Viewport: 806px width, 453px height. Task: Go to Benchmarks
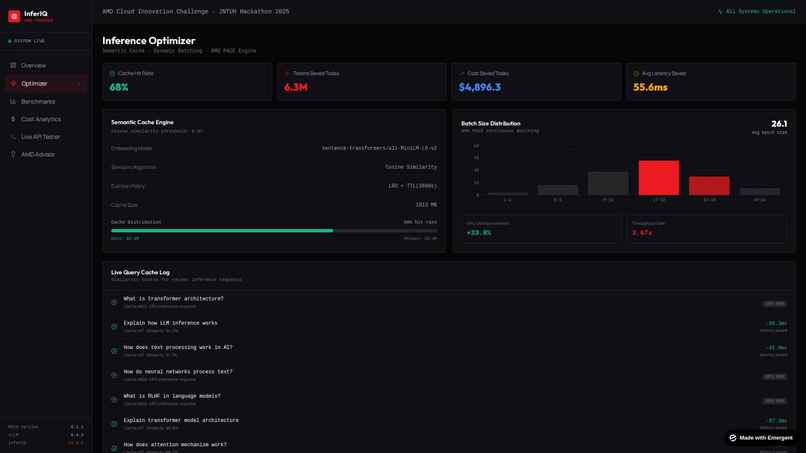46,101
